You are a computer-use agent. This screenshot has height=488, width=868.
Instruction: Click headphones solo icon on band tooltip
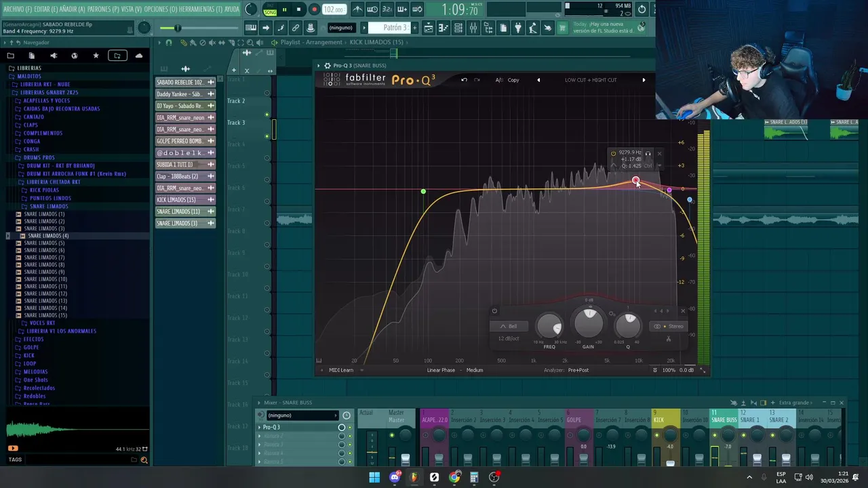[648, 153]
